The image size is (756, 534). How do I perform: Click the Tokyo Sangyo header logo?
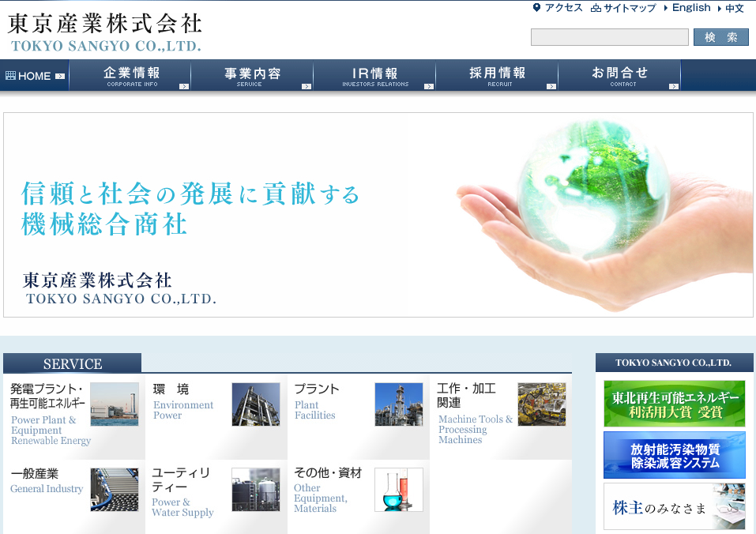tap(104, 32)
